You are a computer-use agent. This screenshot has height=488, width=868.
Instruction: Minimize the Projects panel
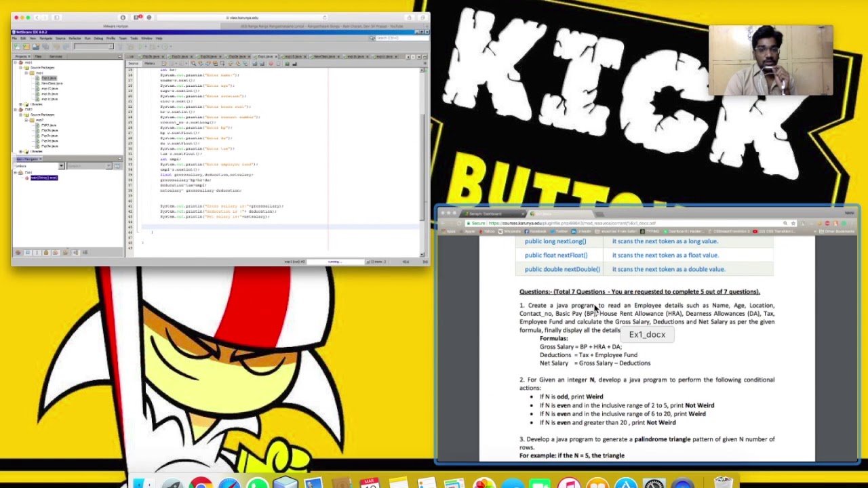pyautogui.click(x=120, y=57)
